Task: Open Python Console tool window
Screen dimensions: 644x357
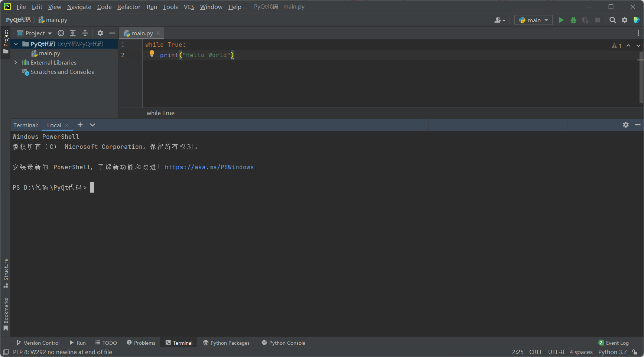Action: pos(283,343)
